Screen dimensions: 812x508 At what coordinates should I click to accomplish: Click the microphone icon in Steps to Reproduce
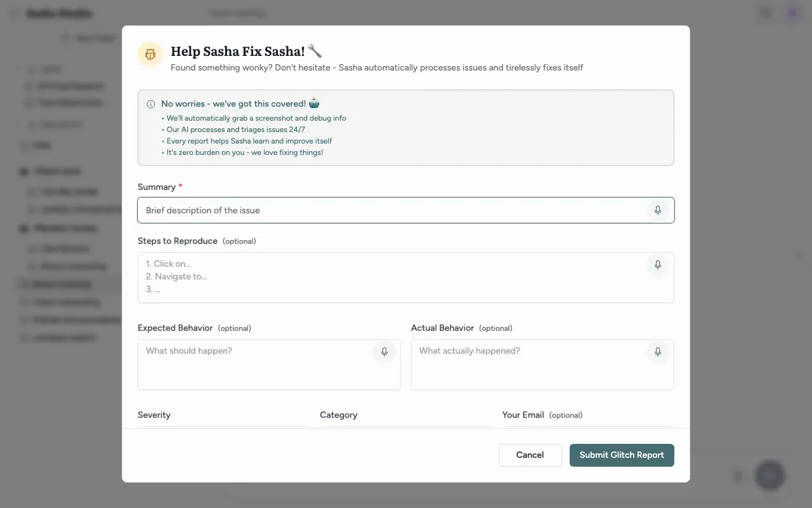tap(658, 265)
